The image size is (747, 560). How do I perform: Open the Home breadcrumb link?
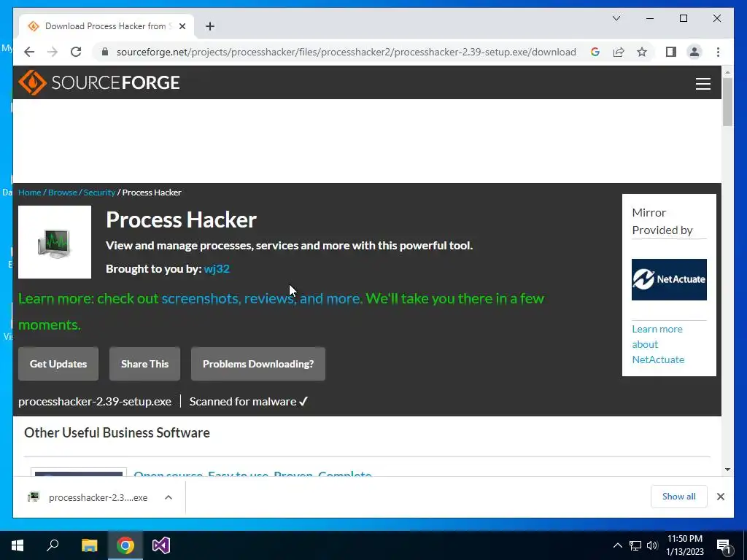(29, 192)
